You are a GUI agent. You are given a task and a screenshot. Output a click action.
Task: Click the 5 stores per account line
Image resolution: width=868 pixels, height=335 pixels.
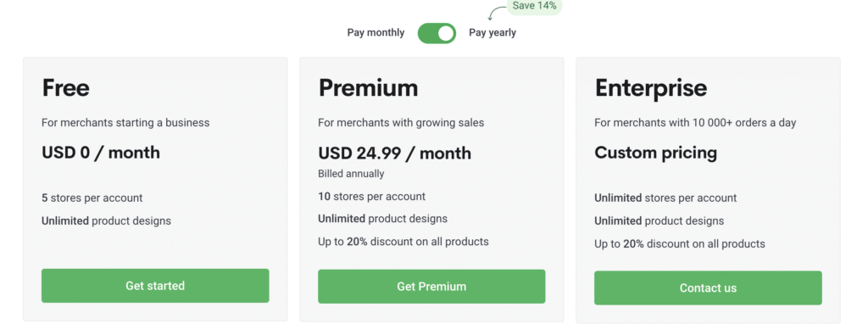point(92,198)
